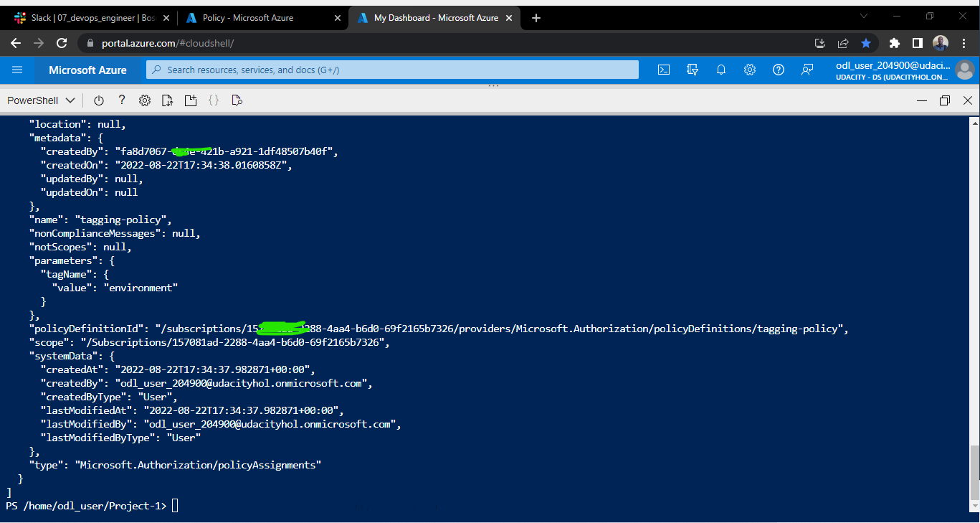Screen dimensions: 980x523
Task: Open the Azure portal hamburger menu
Action: point(17,70)
